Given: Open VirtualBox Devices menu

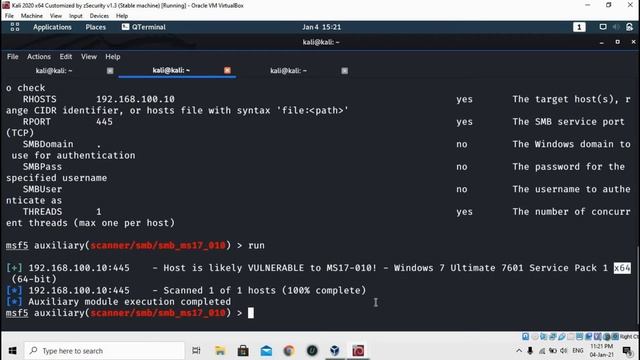Looking at the screenshot, I should (x=99, y=16).
